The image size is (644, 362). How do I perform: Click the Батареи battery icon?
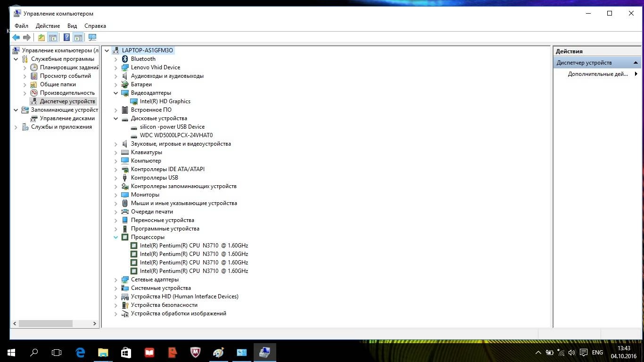pos(125,84)
